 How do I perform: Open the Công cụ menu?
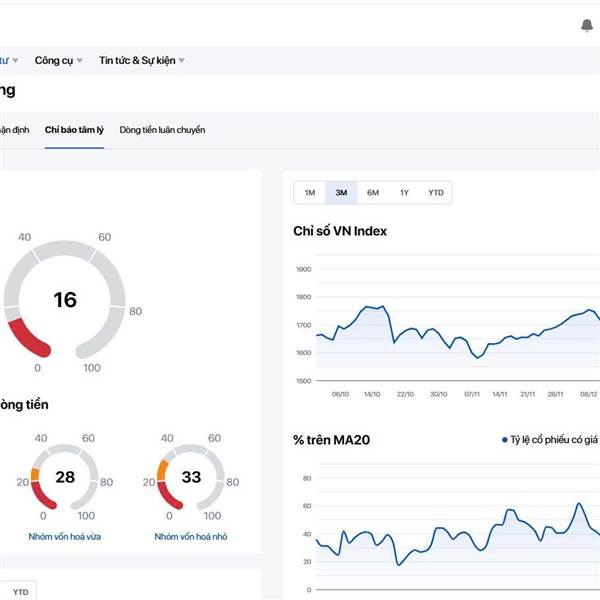(54, 60)
